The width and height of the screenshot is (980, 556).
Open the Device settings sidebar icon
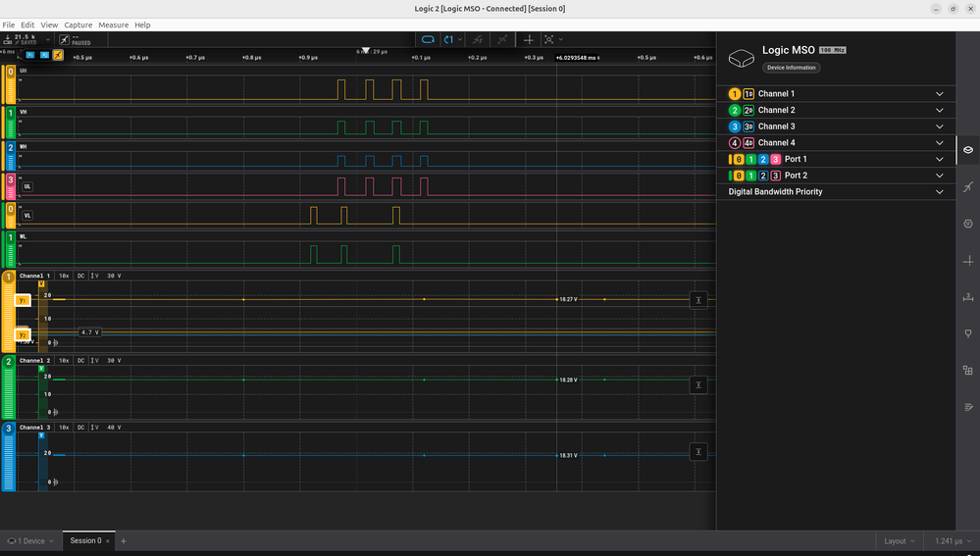point(968,150)
